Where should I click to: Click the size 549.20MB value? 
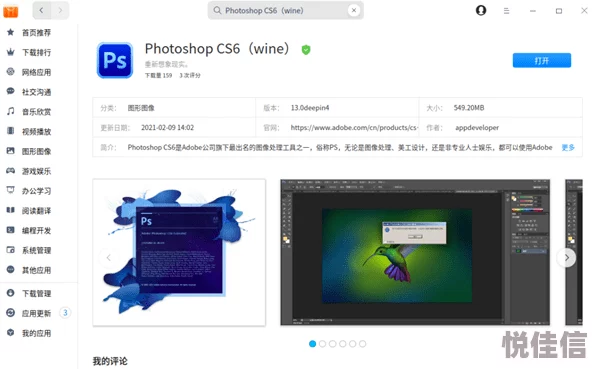469,108
